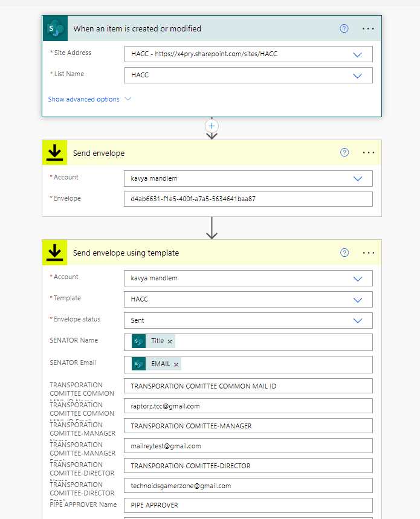
Task: Click the 'Send envelope using template' title
Action: pos(126,253)
